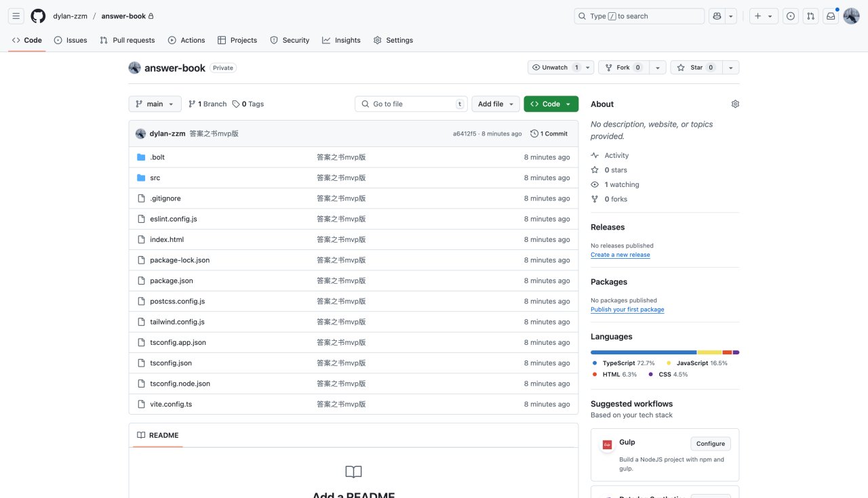Open the Add file dropdown
This screenshot has width=868, height=498.
click(x=496, y=104)
